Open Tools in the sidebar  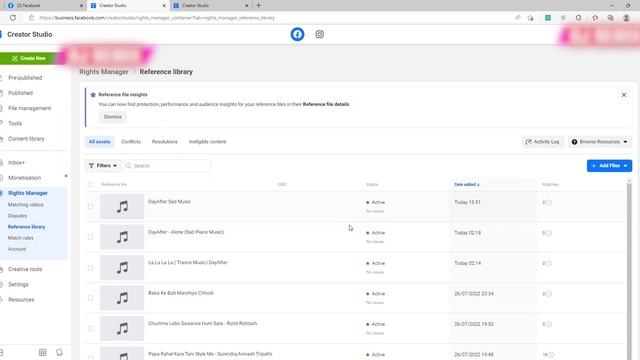15,123
